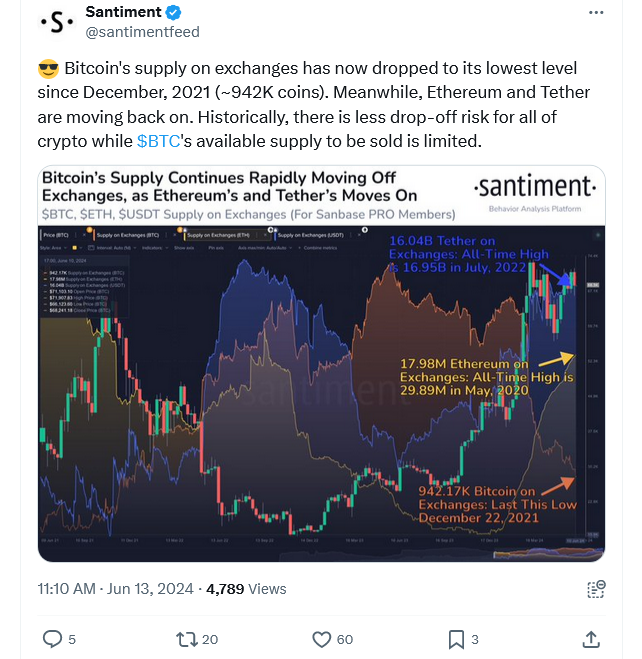
Task: Expand the Interval Auto dropdown in chart
Action: 113,245
